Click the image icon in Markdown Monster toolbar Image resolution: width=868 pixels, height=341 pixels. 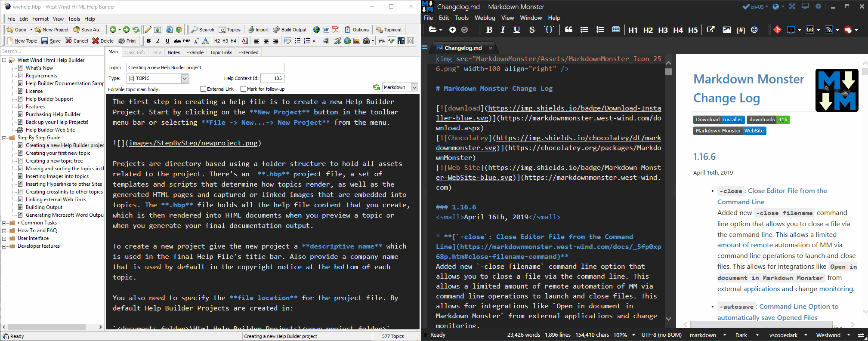(x=727, y=30)
